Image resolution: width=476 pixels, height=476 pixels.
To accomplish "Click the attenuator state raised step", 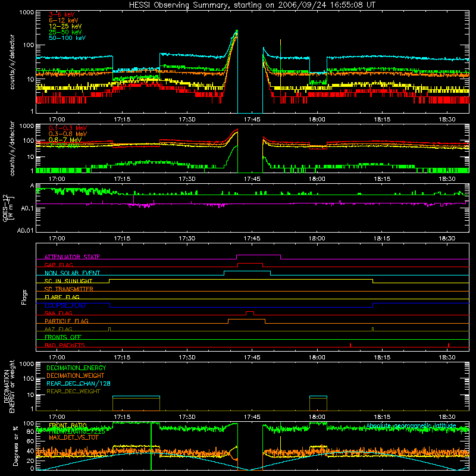I will (258, 257).
